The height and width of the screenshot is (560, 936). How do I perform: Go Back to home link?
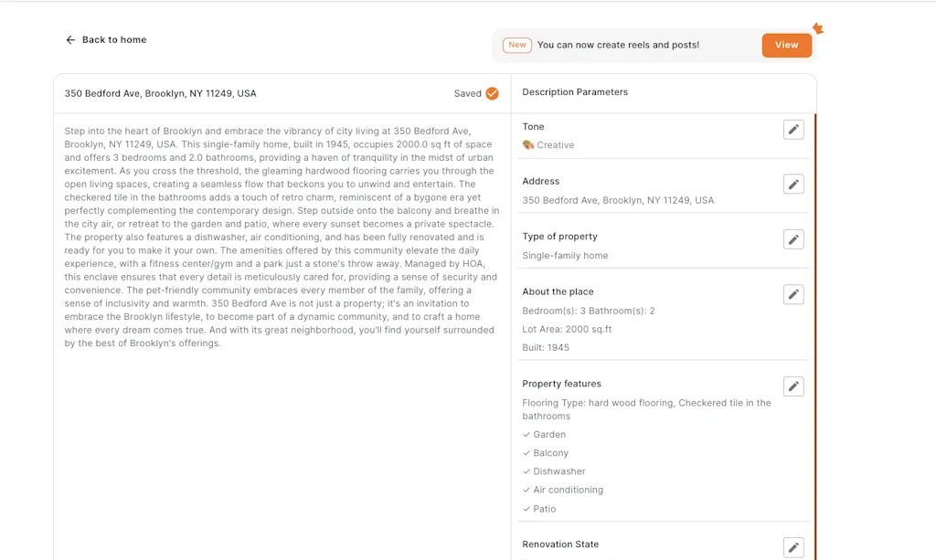(114, 40)
